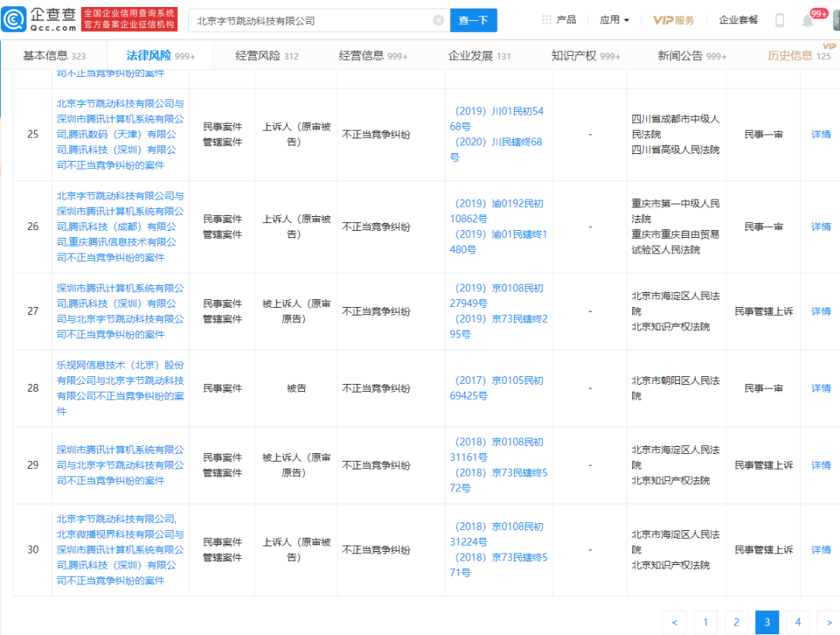Open the notifications bell
Screen dimensions: 840x635
click(x=808, y=21)
